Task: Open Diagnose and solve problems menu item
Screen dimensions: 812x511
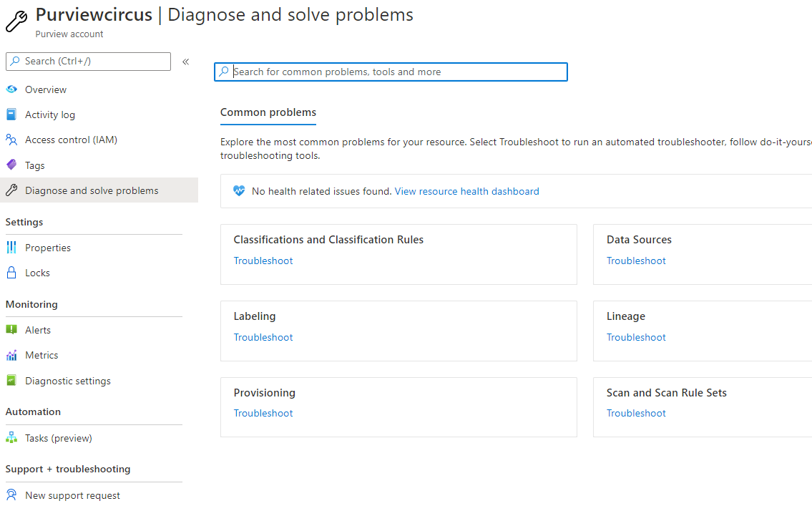Action: (92, 190)
